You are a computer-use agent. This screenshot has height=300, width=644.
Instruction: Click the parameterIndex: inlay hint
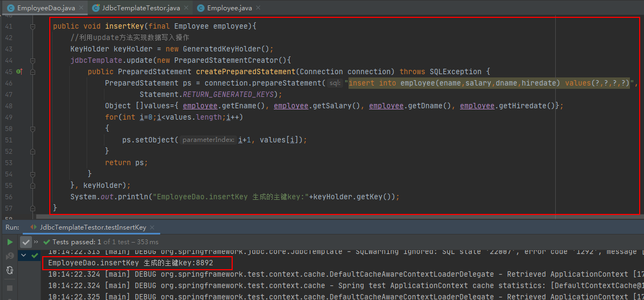click(208, 140)
